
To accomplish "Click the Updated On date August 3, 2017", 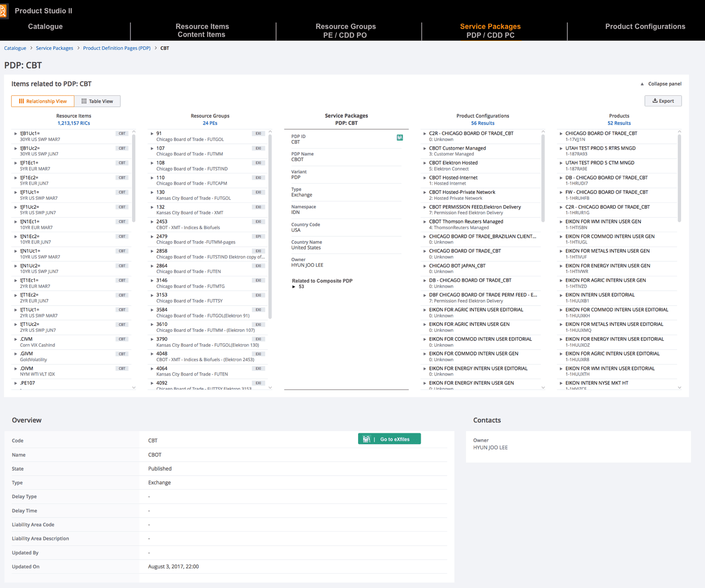I will pyautogui.click(x=173, y=567).
